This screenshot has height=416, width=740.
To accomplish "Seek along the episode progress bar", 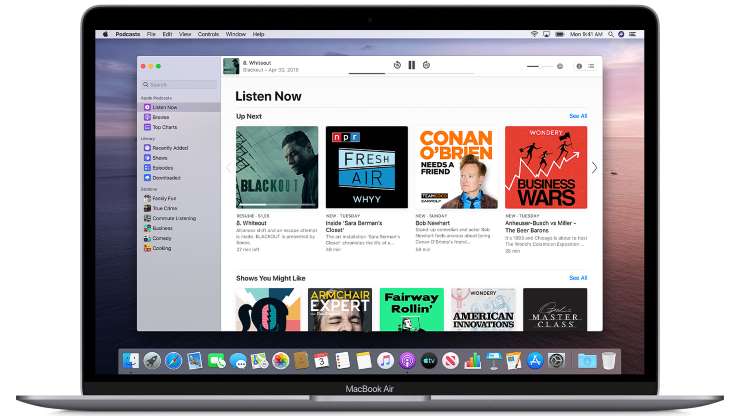I will point(411,74).
